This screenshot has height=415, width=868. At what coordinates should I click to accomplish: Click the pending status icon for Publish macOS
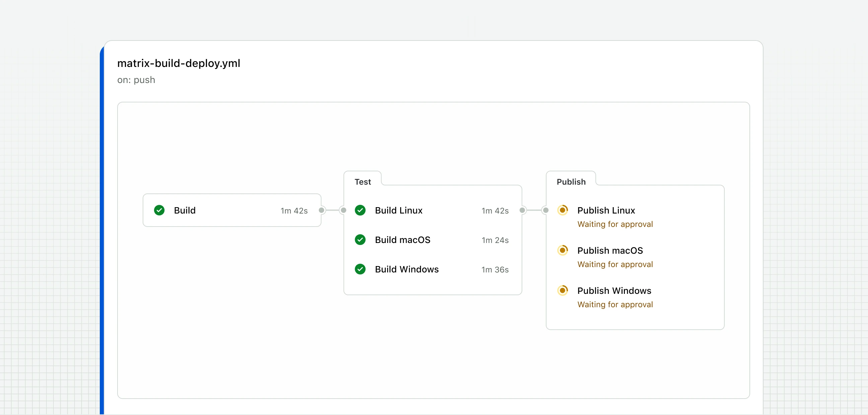[x=562, y=250]
